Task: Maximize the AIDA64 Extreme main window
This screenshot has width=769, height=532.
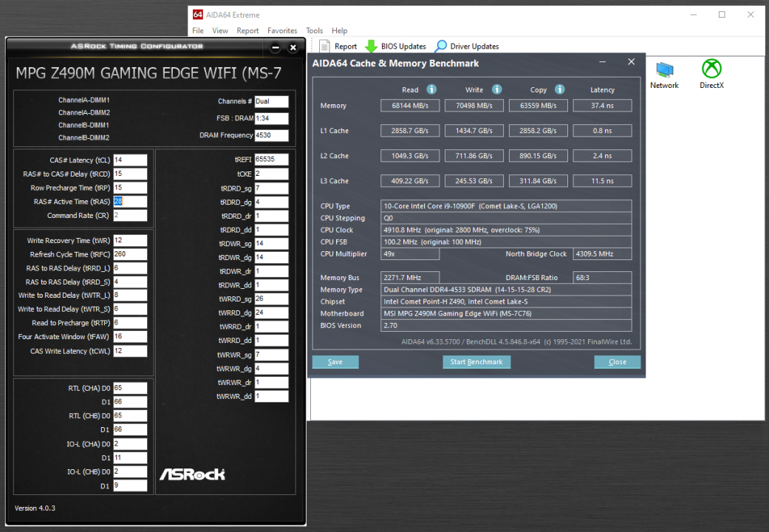Action: [x=722, y=15]
